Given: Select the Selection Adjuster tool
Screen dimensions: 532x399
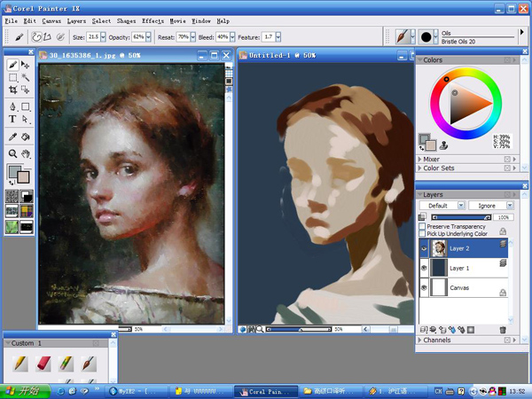Looking at the screenshot, I should click(25, 90).
